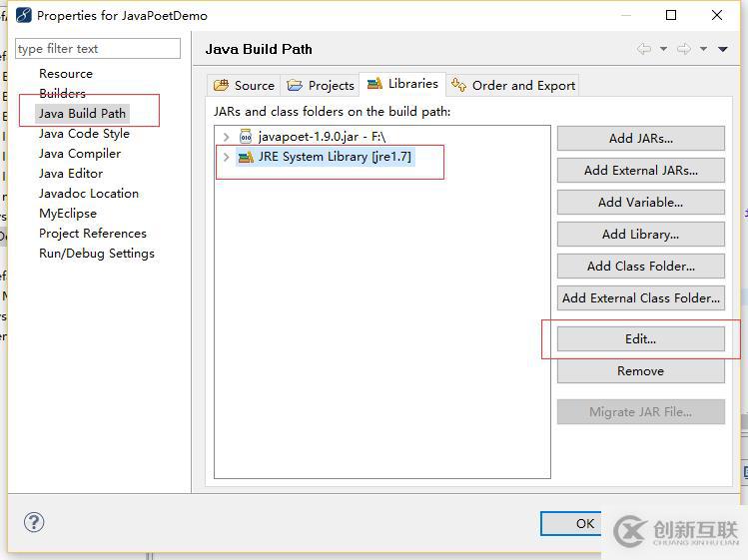Click the Add Library... button
This screenshot has height=560, width=748.
[x=641, y=235]
